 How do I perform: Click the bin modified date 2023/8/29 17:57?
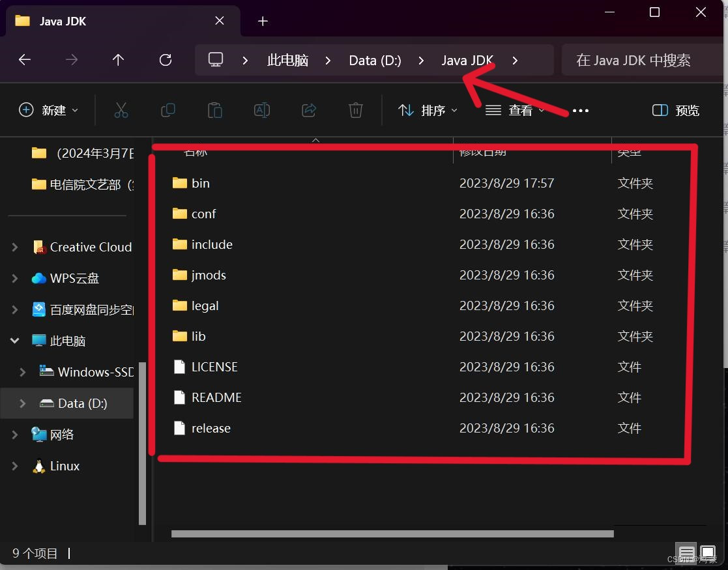point(506,183)
